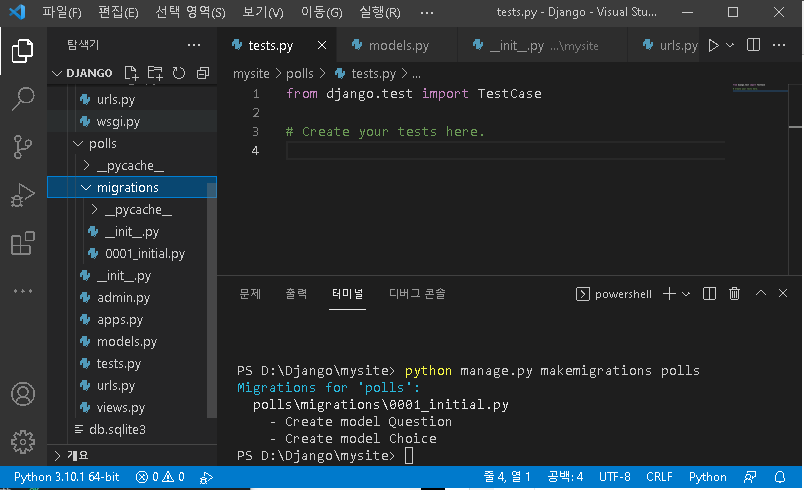
Task: Create a new folder in DJANGO folder
Action: click(x=155, y=73)
